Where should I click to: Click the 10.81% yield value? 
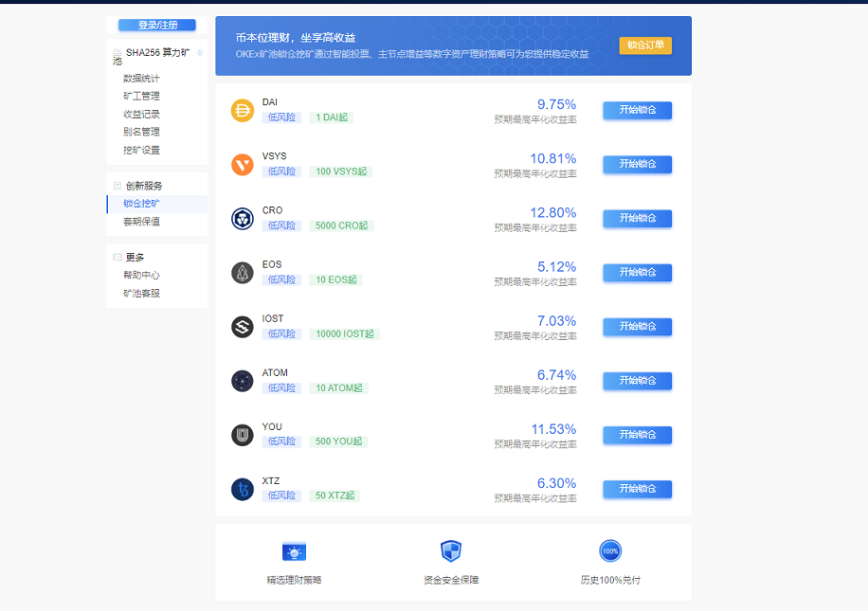click(553, 159)
